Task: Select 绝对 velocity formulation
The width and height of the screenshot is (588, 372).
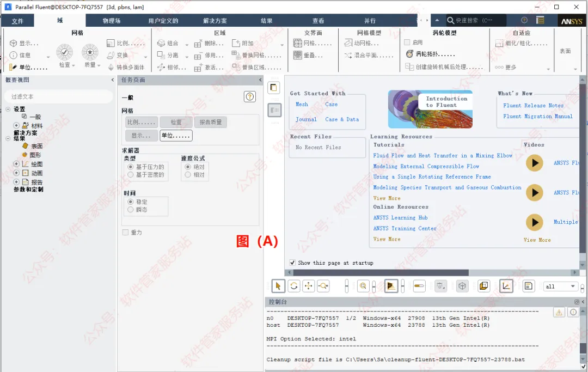Action: 188,167
